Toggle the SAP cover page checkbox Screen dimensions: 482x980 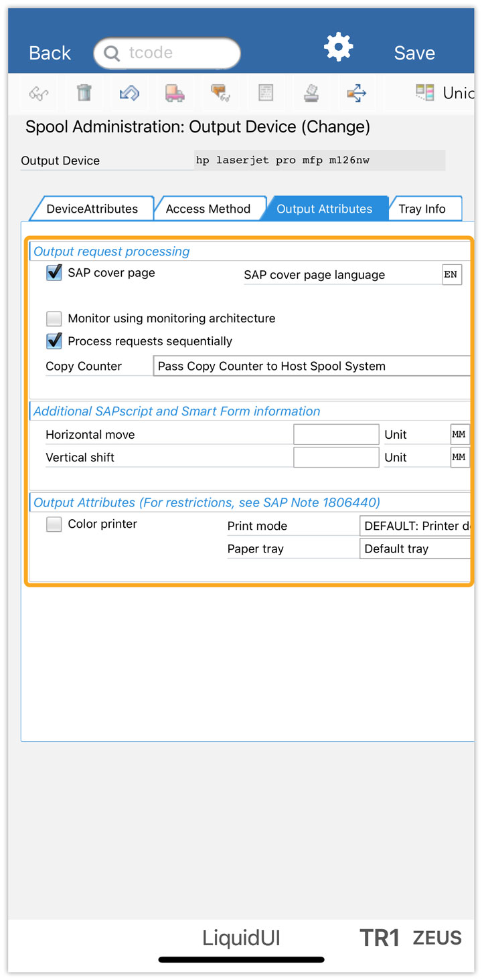tap(54, 273)
